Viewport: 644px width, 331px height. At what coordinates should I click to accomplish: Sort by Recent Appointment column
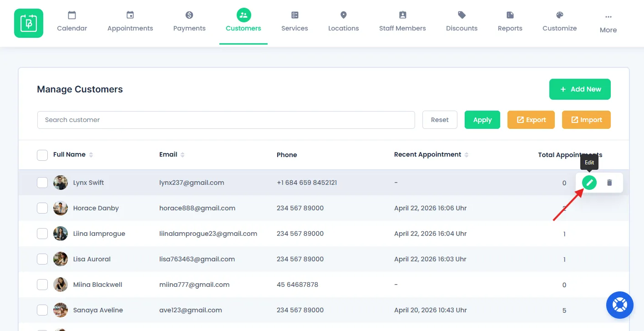pos(431,155)
